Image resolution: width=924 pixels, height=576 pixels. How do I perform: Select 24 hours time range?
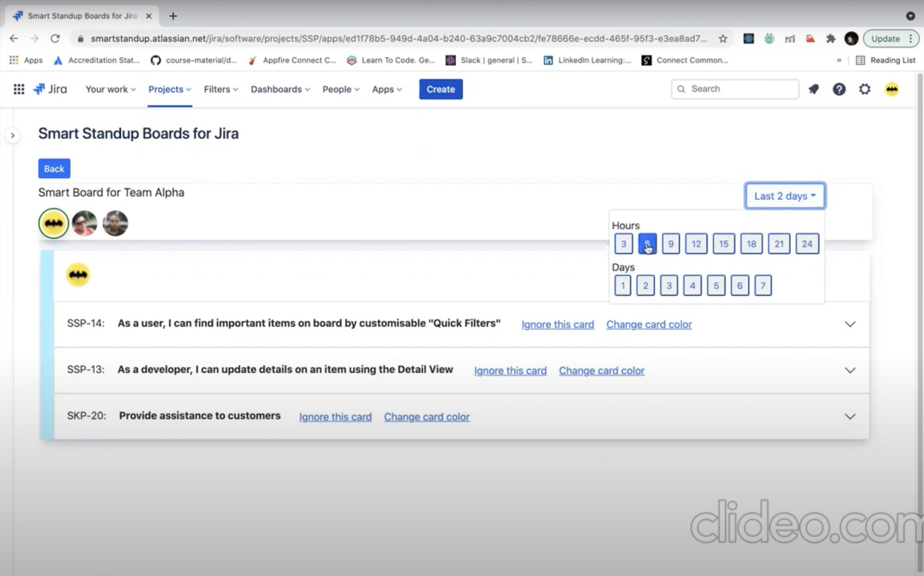pyautogui.click(x=807, y=244)
